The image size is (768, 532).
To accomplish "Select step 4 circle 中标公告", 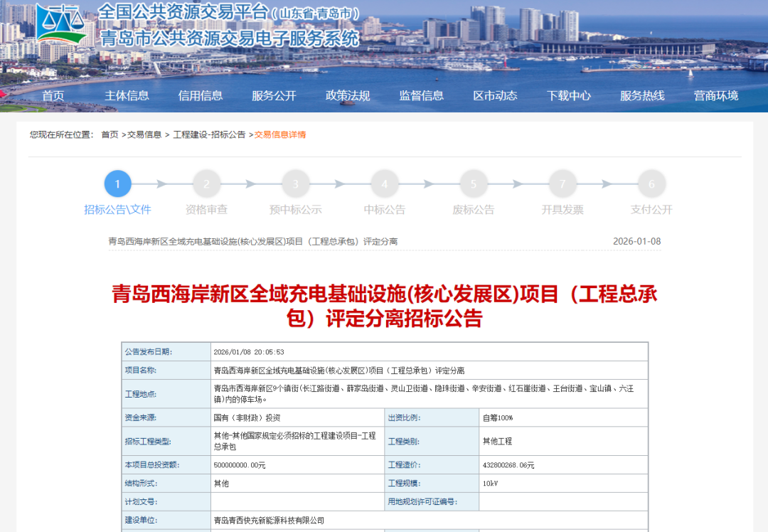I will pos(385,183).
